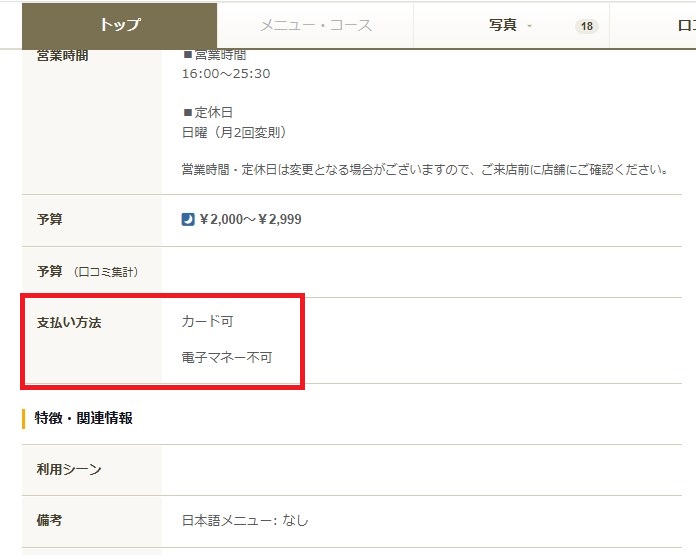Click the 特徴・関連情報 section heading
The width and height of the screenshot is (696, 555).
coord(84,418)
